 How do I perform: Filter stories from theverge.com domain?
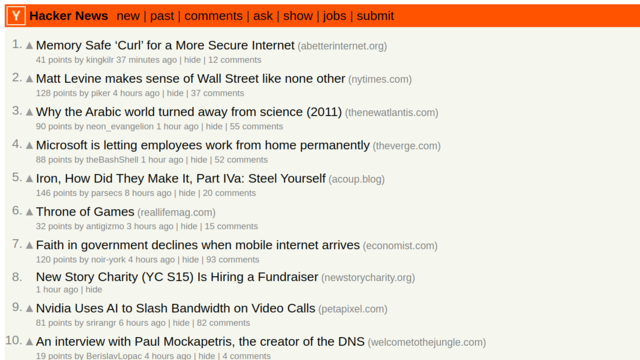tap(407, 146)
